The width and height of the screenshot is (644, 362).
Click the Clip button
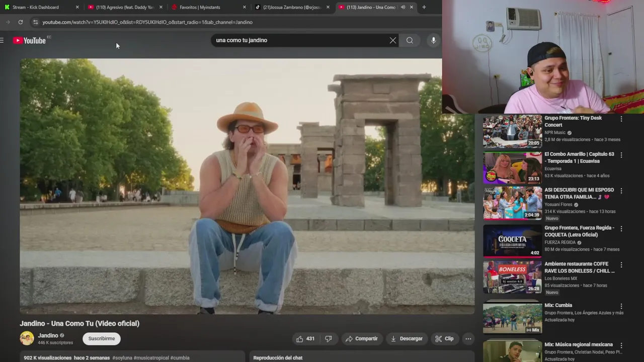445,339
